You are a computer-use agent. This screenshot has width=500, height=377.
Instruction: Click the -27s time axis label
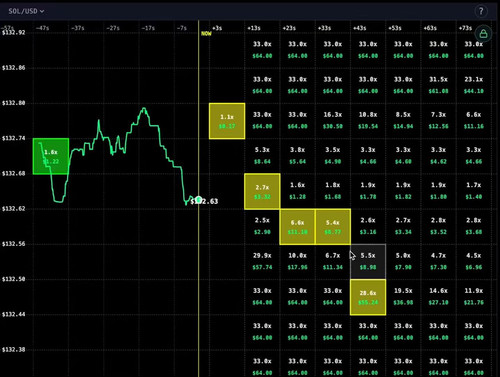[113, 28]
